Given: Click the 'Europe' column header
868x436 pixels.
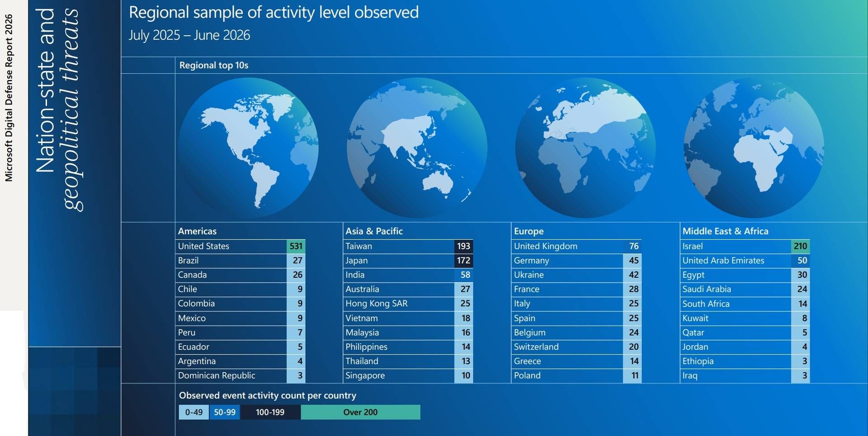Looking at the screenshot, I should click(528, 231).
